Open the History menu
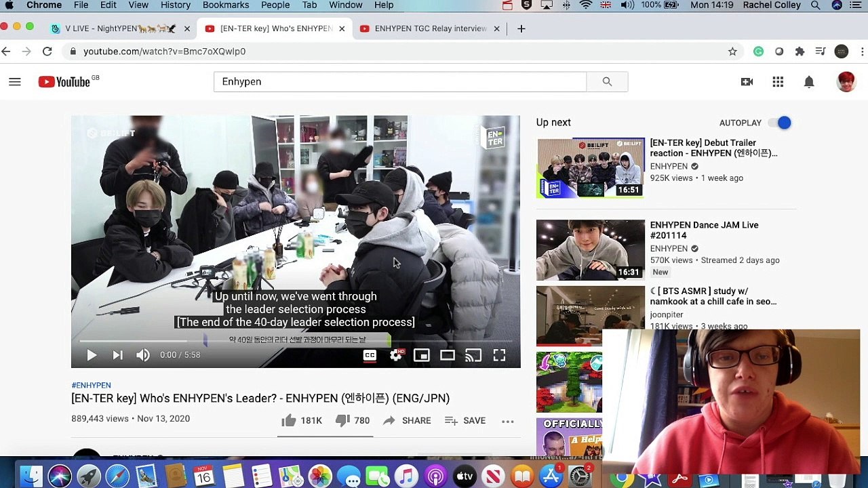Image resolution: width=868 pixels, height=488 pixels. pyautogui.click(x=176, y=5)
